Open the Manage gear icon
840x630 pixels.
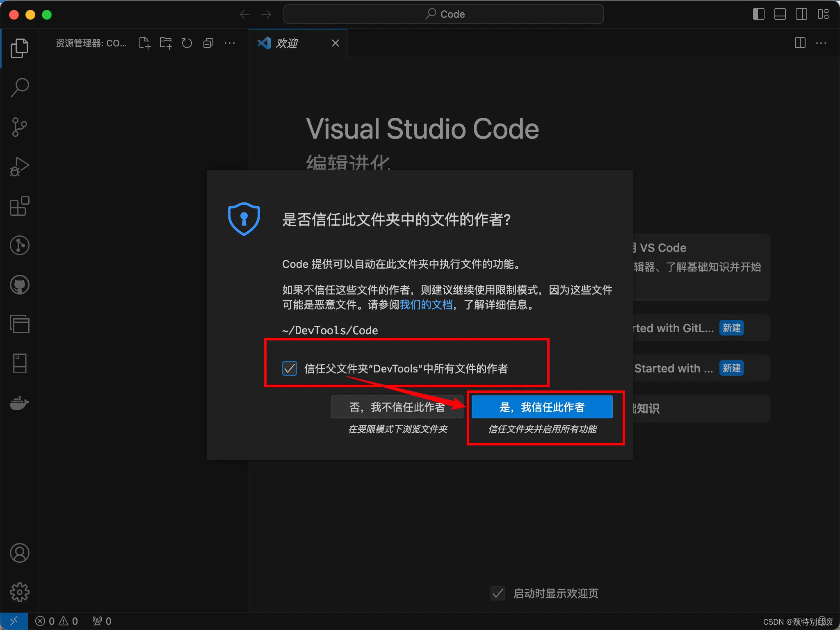[19, 592]
